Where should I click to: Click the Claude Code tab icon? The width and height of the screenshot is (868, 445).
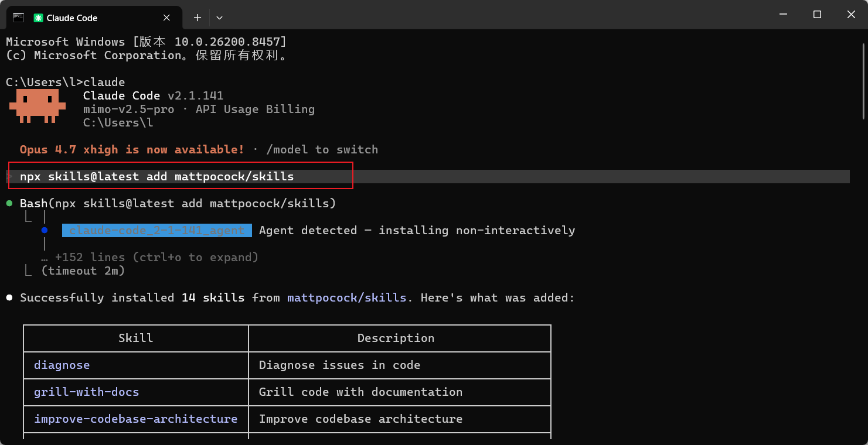pyautogui.click(x=38, y=18)
